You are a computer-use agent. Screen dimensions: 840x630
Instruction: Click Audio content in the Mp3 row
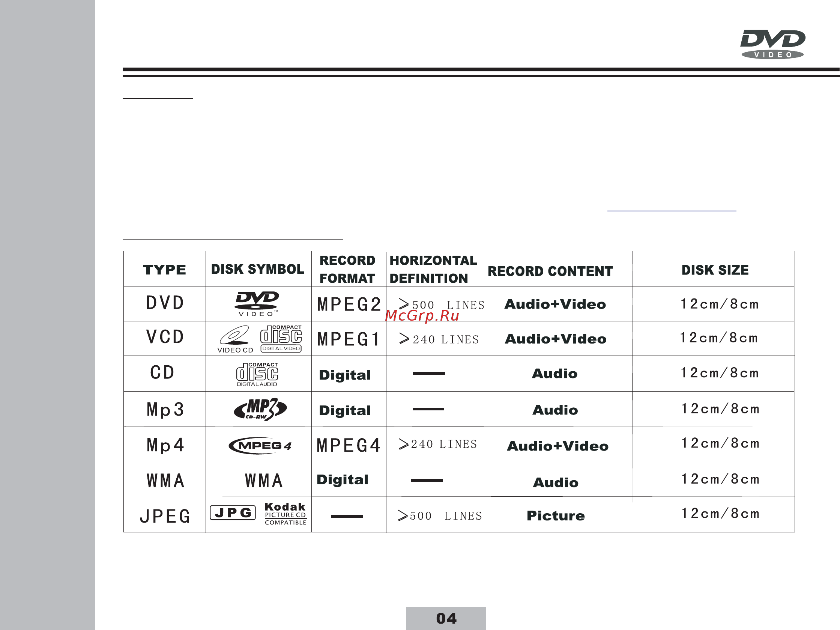(555, 410)
